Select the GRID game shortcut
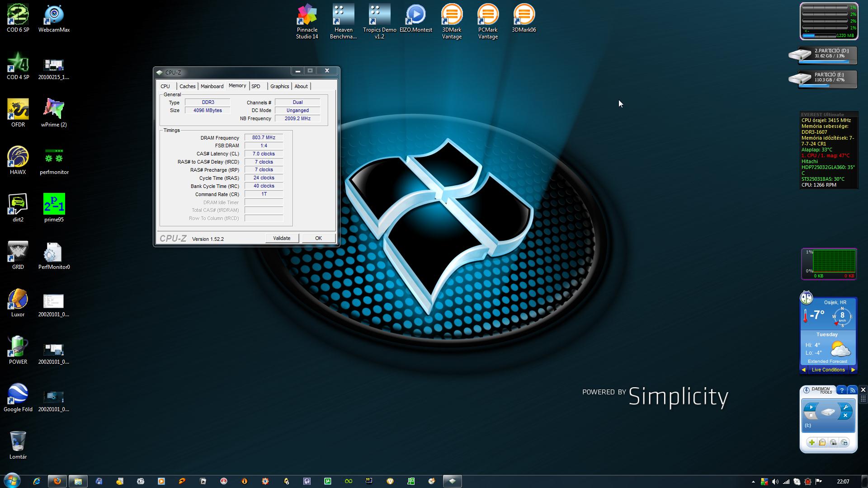This screenshot has width=868, height=488. pos(18,255)
